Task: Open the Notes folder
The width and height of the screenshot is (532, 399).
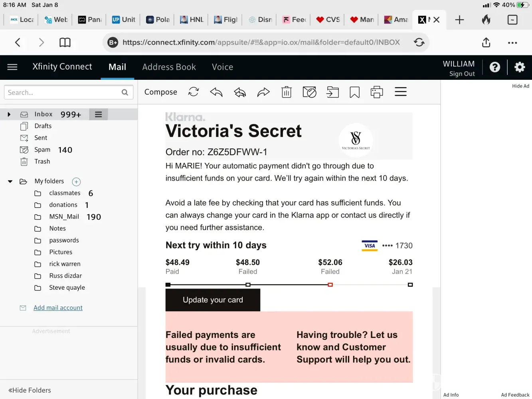Action: coord(57,229)
